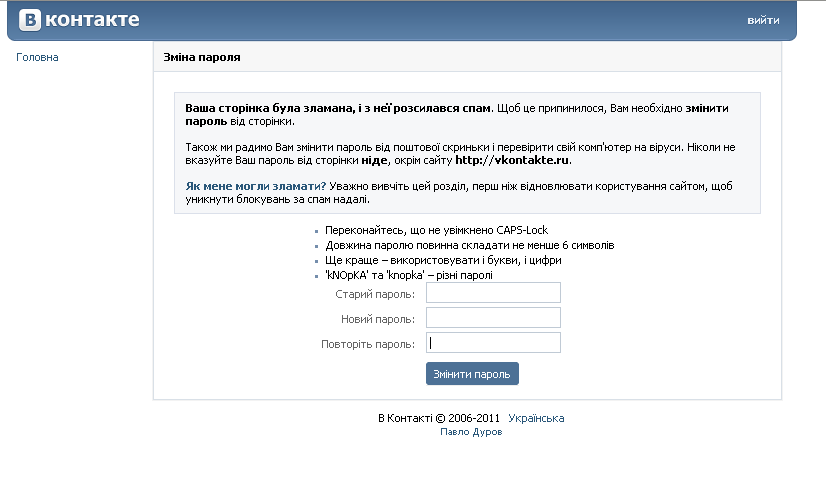Open the Головна sidebar link
This screenshot has width=826, height=489.
pyautogui.click(x=37, y=57)
